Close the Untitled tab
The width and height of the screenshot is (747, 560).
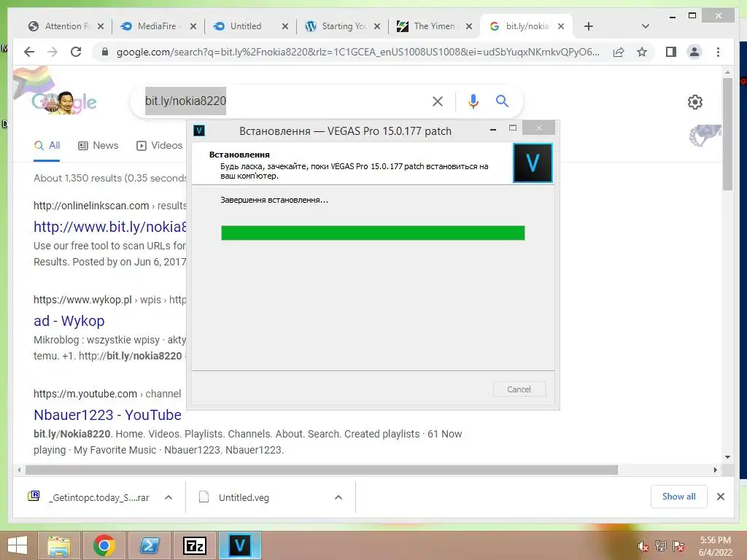tap(285, 26)
